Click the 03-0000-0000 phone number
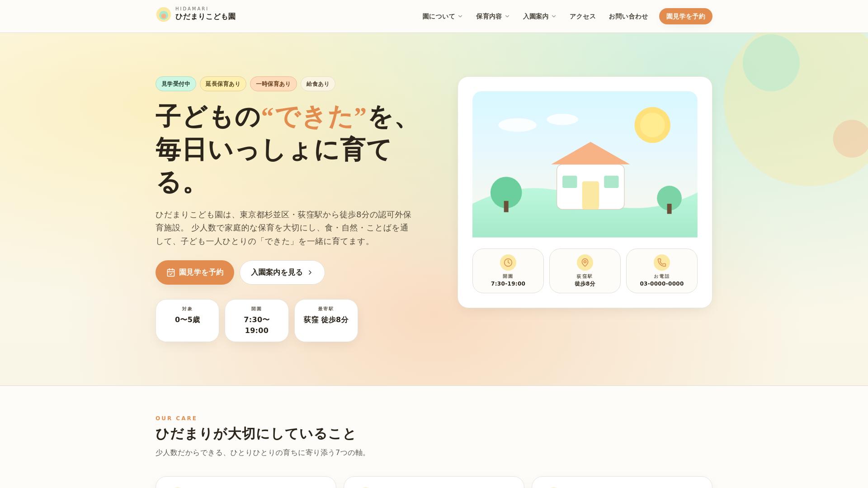 662,284
